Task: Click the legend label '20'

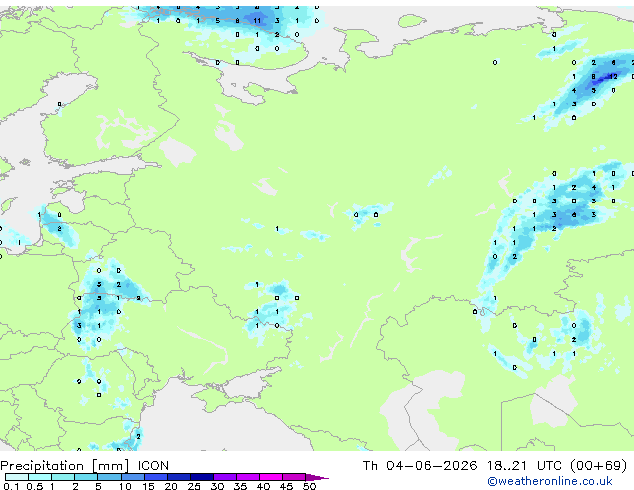Action: [171, 486]
